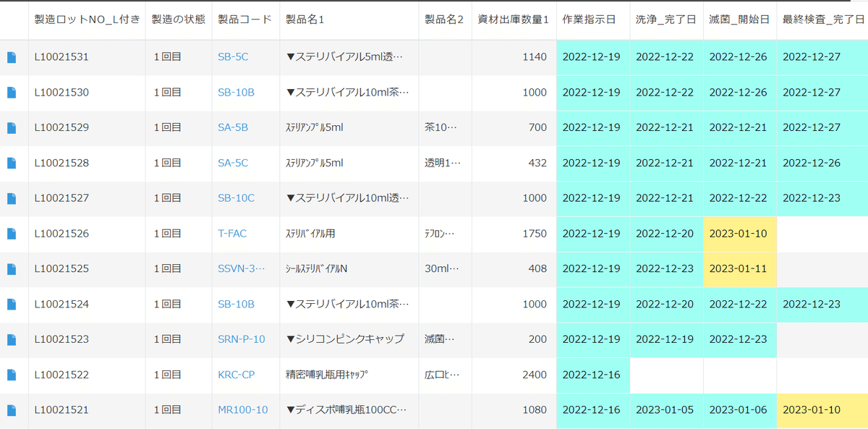868x429 pixels.
Task: Open record icon for lot L10021524
Action: pos(12,305)
